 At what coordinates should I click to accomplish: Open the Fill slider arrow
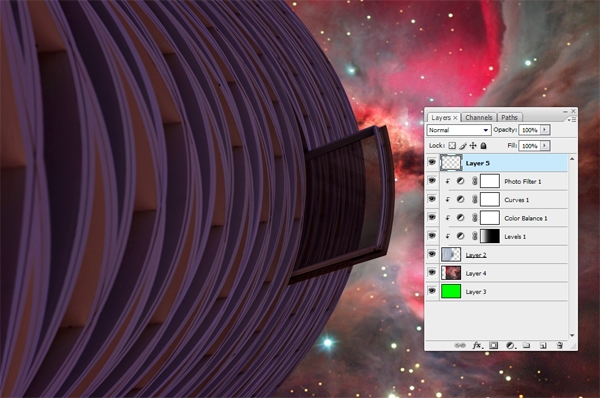coord(545,146)
